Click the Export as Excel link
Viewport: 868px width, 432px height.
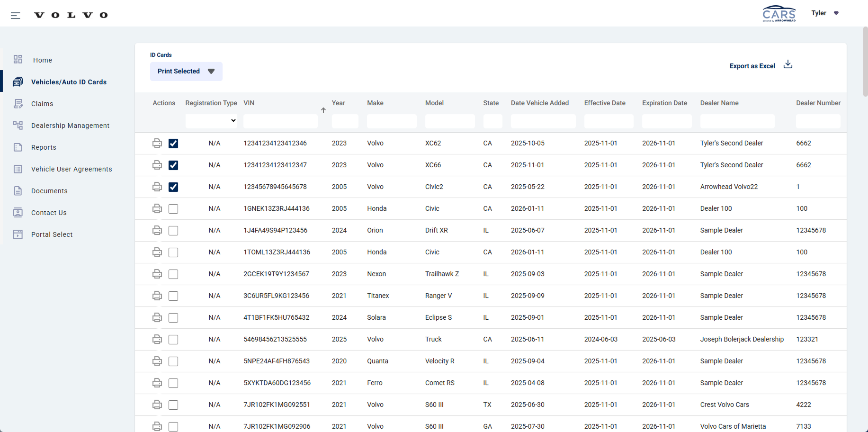752,66
